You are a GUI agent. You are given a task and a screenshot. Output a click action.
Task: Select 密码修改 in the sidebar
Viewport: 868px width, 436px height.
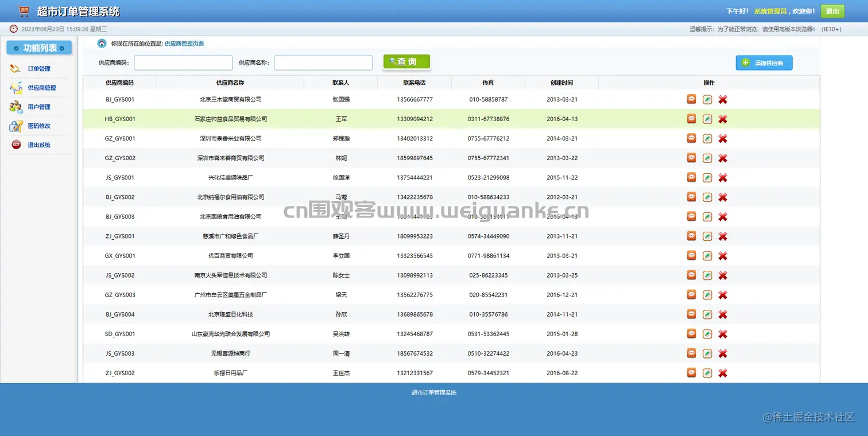point(39,126)
